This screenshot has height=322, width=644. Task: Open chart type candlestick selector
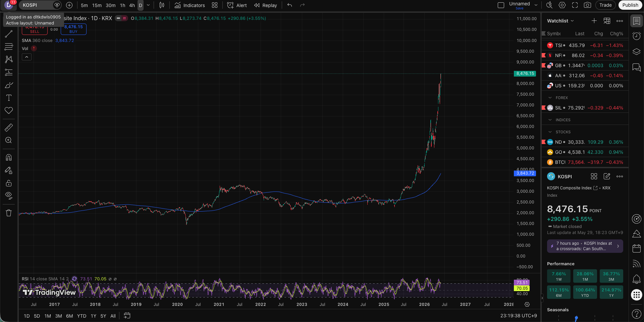(162, 5)
